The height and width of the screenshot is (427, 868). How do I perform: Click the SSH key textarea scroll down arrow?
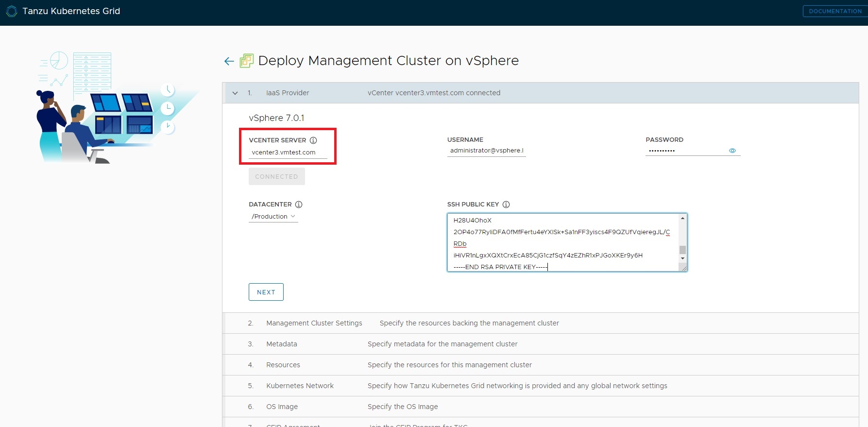[682, 258]
